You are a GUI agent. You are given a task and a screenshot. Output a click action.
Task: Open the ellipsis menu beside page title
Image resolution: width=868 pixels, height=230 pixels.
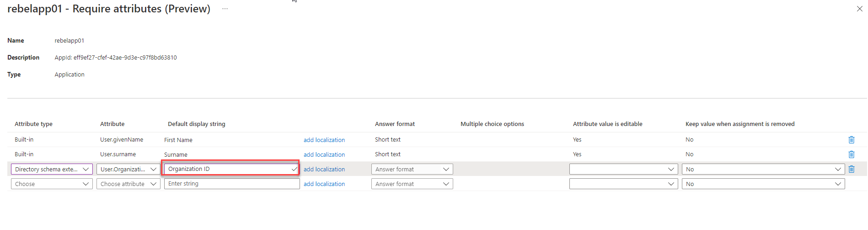pos(225,9)
